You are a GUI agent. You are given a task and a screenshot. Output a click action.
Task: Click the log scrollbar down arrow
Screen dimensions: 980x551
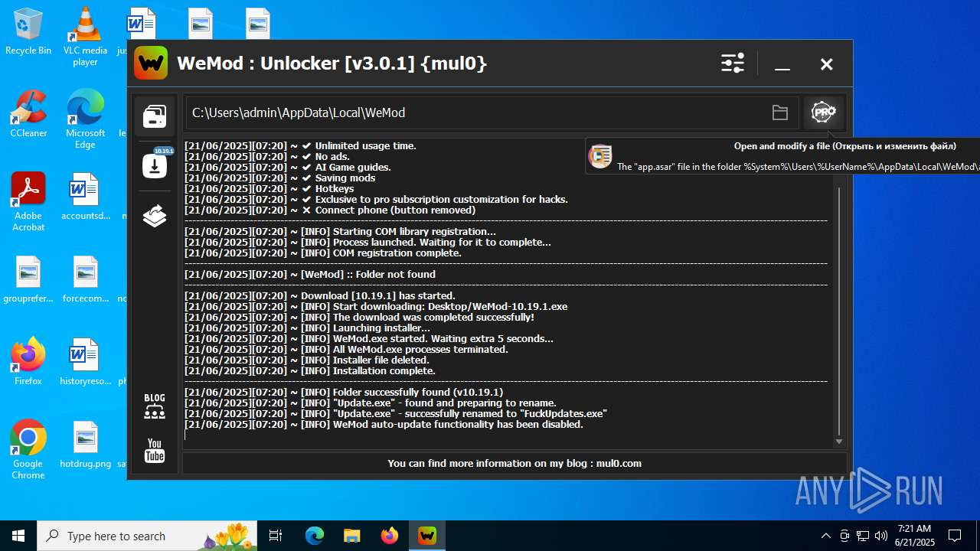click(839, 442)
